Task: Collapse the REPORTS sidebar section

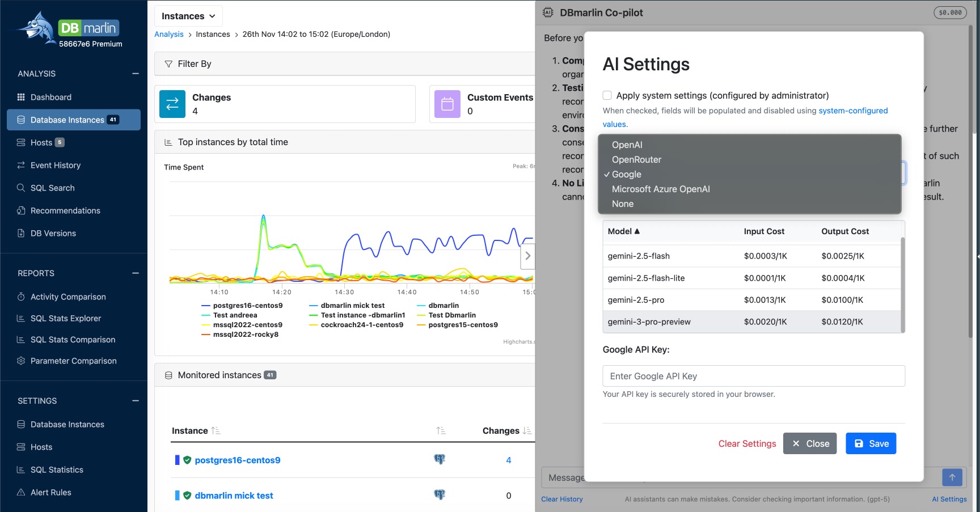Action: pos(136,273)
